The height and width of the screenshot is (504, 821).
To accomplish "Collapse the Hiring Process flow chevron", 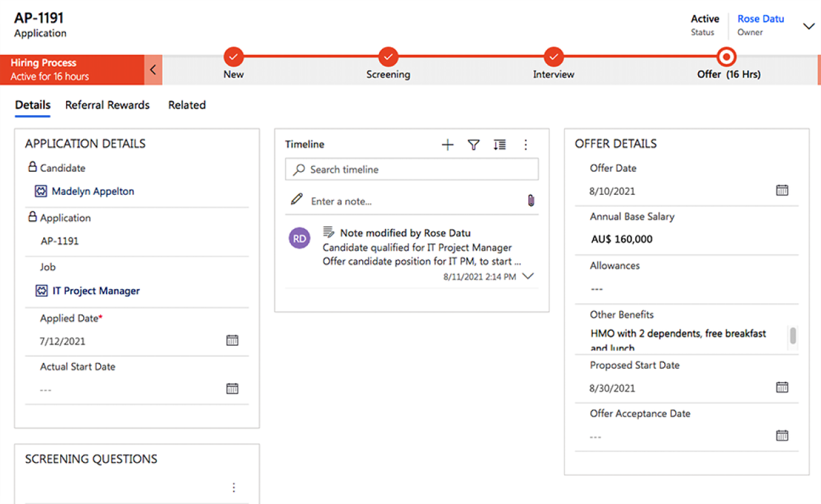I will click(x=153, y=70).
